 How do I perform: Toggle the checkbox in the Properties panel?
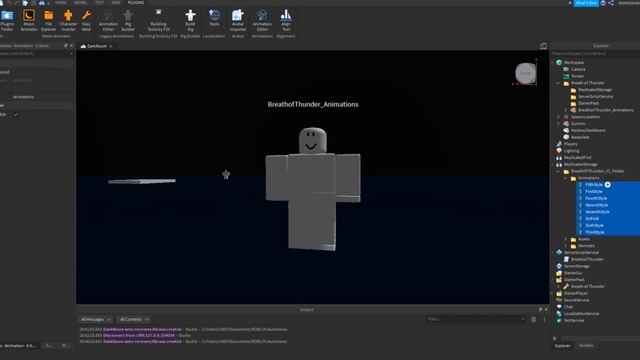(16, 115)
